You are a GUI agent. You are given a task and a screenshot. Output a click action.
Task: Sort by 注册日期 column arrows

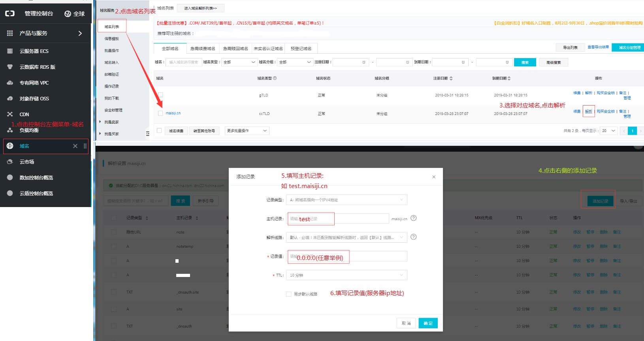coord(451,78)
